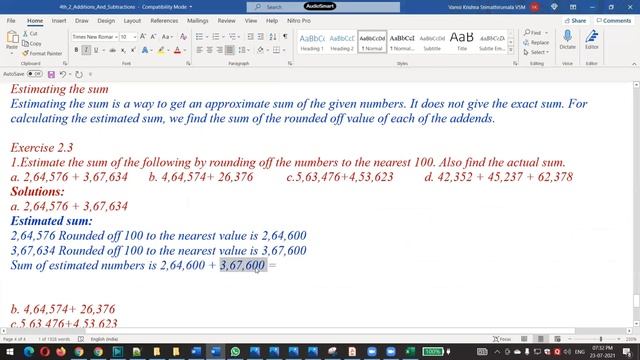
Task: Expand the numbering list dropdown
Action: click(x=223, y=37)
